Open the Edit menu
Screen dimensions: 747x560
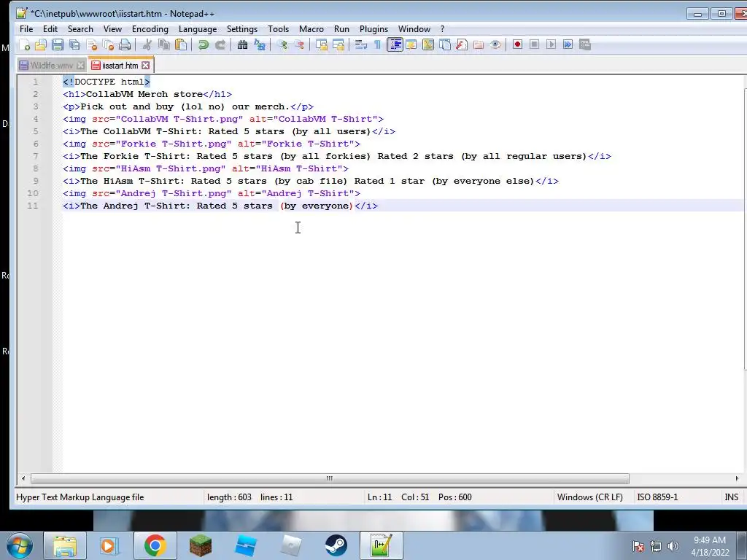coord(50,29)
